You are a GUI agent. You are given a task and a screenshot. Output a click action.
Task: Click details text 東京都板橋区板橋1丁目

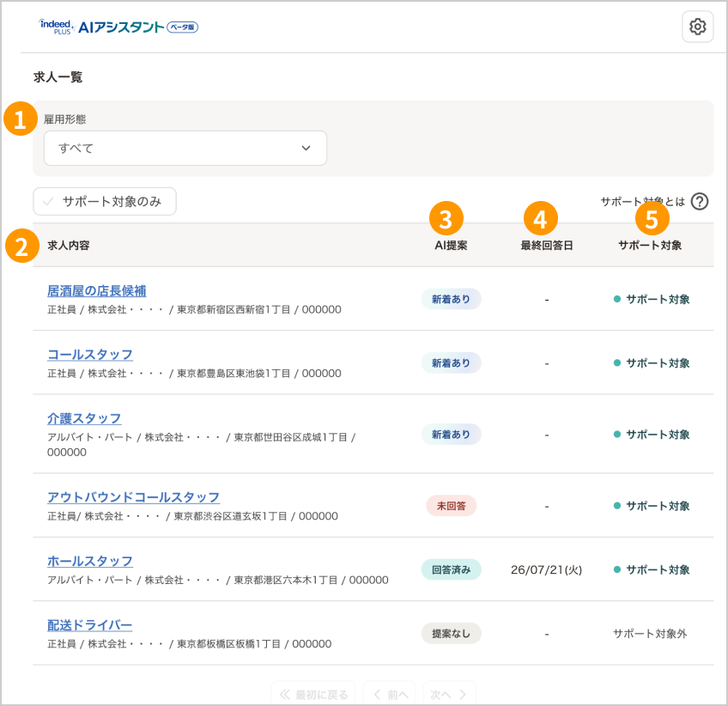229,644
